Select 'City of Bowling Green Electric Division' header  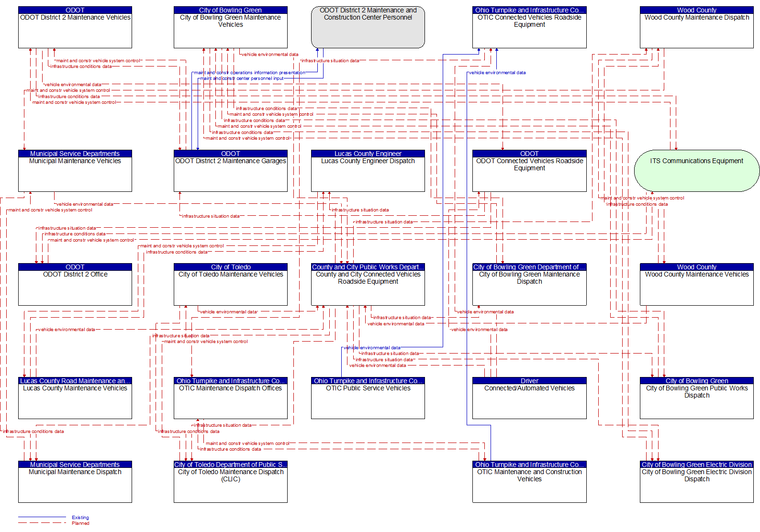coord(697,465)
